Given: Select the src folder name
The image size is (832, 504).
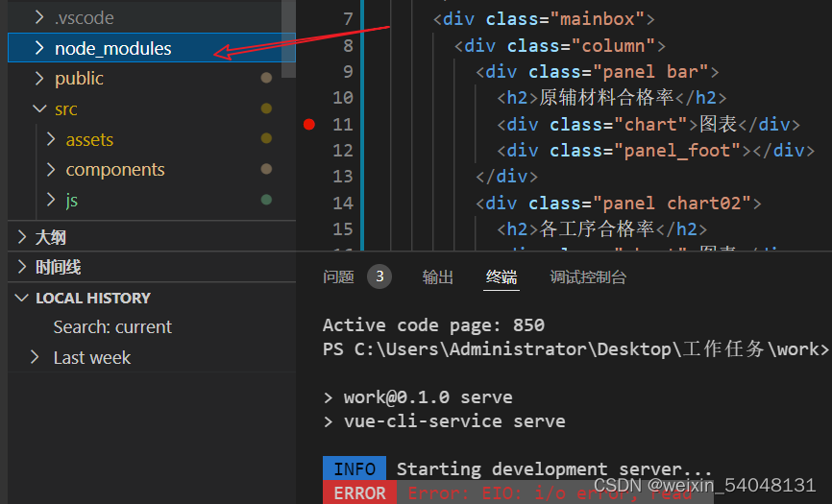Looking at the screenshot, I should (x=65, y=109).
